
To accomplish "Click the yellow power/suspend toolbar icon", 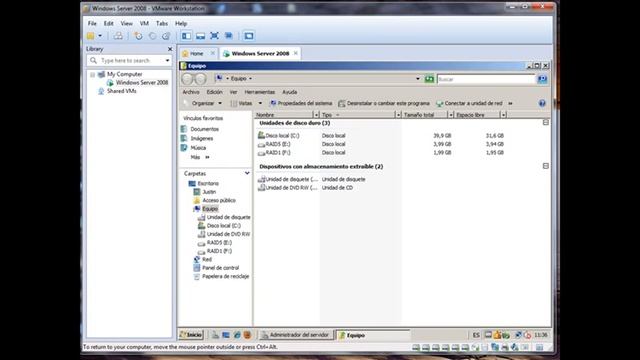I will point(91,36).
